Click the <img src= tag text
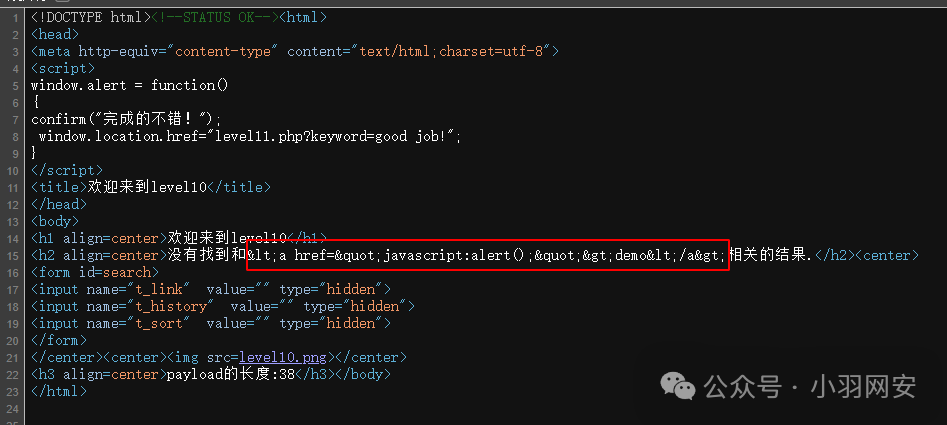Image resolution: width=947 pixels, height=425 pixels. click(x=202, y=357)
